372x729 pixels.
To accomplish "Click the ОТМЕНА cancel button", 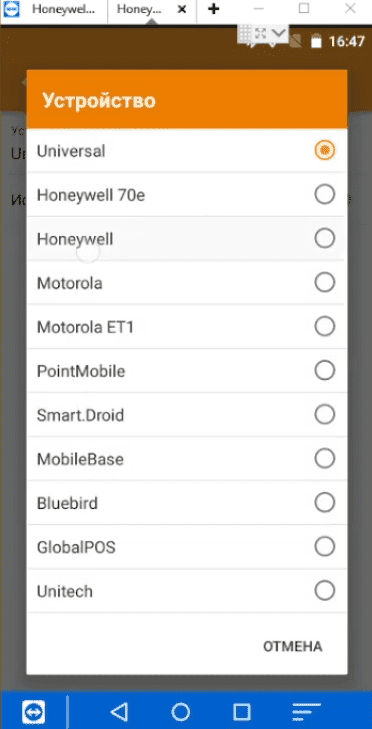I will pyautogui.click(x=293, y=646).
